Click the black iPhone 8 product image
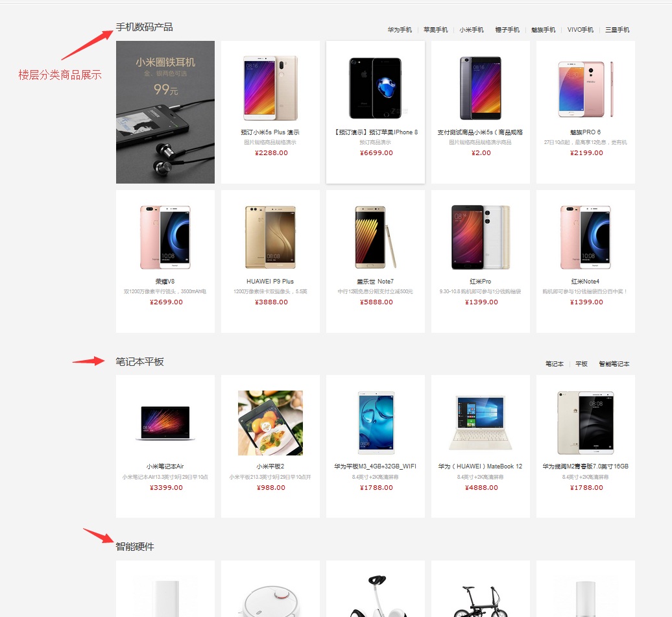The width and height of the screenshot is (672, 617). (x=376, y=88)
